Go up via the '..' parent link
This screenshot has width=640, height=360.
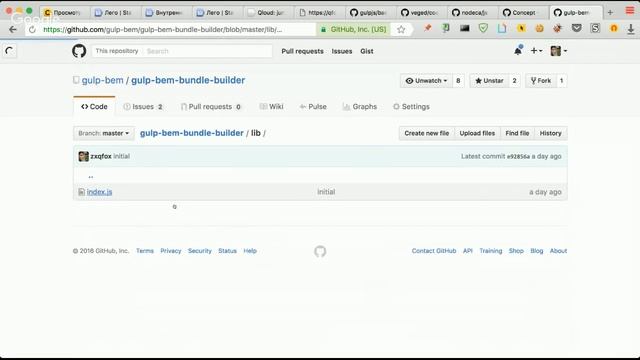[91, 176]
